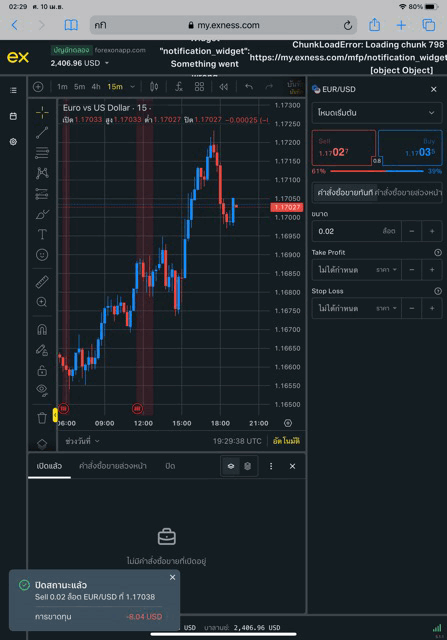Increase lot size with the plus button

point(432,231)
